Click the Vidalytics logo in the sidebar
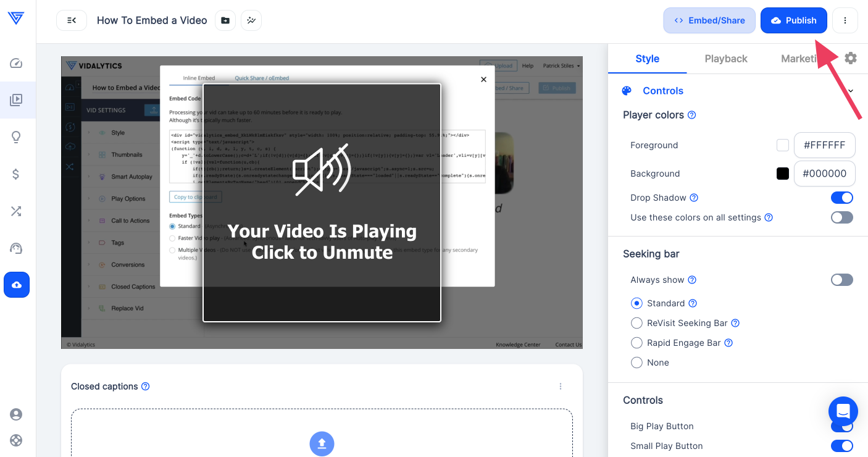Image resolution: width=868 pixels, height=457 pixels. coord(16,19)
